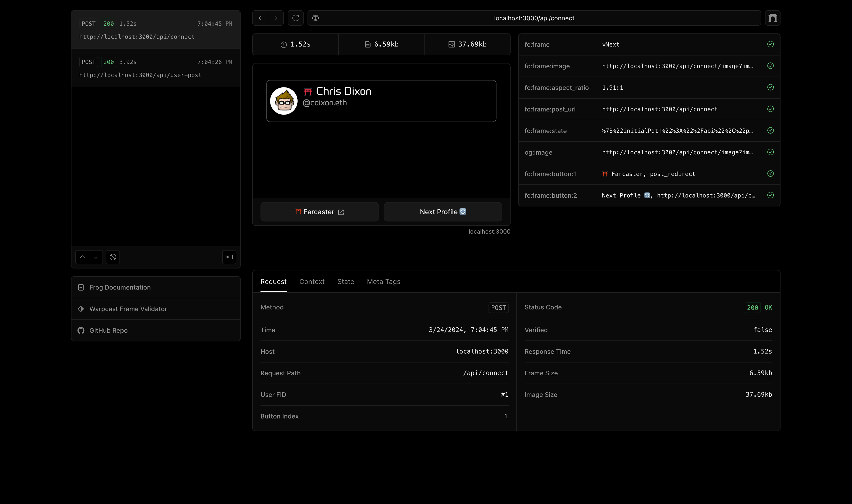Go back with the left chevron button

[x=260, y=18]
